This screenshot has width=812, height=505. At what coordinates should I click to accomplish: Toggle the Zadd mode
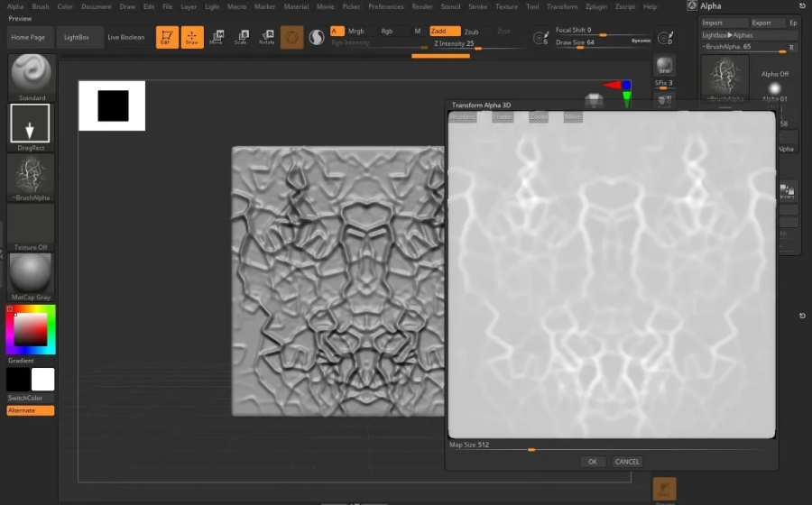[x=445, y=31]
